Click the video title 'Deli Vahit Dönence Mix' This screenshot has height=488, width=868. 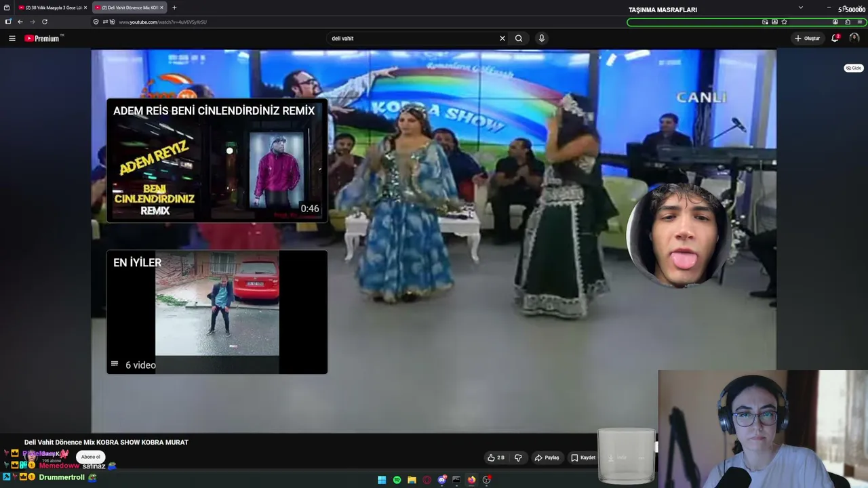pyautogui.click(x=106, y=442)
